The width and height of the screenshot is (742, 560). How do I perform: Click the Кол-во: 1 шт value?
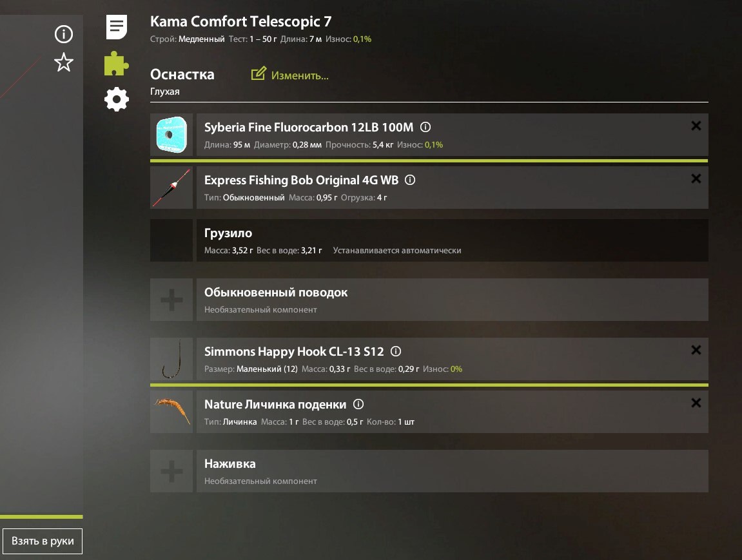[x=391, y=422]
